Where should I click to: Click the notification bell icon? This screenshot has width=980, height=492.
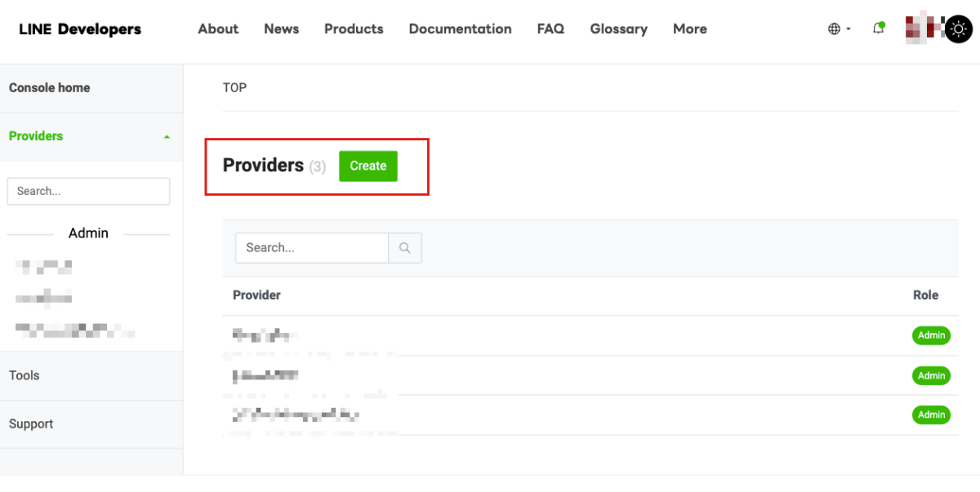(878, 29)
